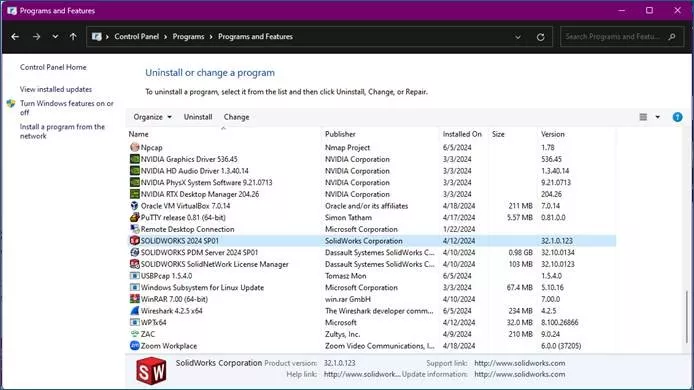Click the Windows features shield icon
Viewport: 694px width, 390px height.
click(11, 104)
